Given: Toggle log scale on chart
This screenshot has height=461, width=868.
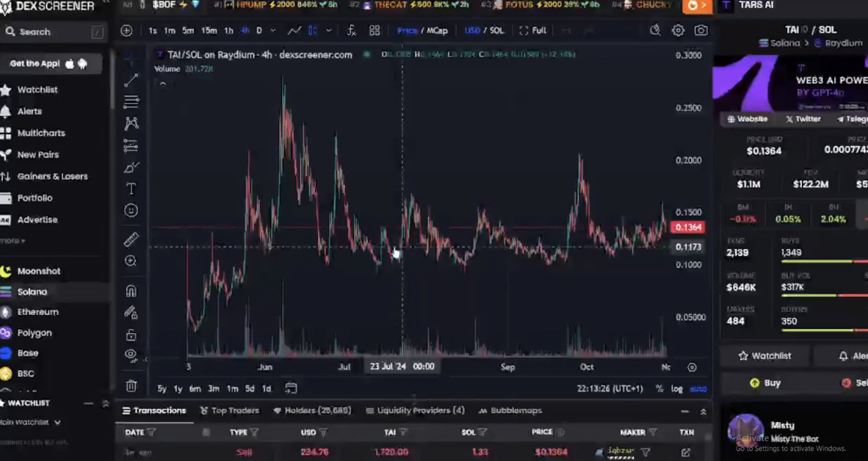Looking at the screenshot, I should pyautogui.click(x=676, y=388).
